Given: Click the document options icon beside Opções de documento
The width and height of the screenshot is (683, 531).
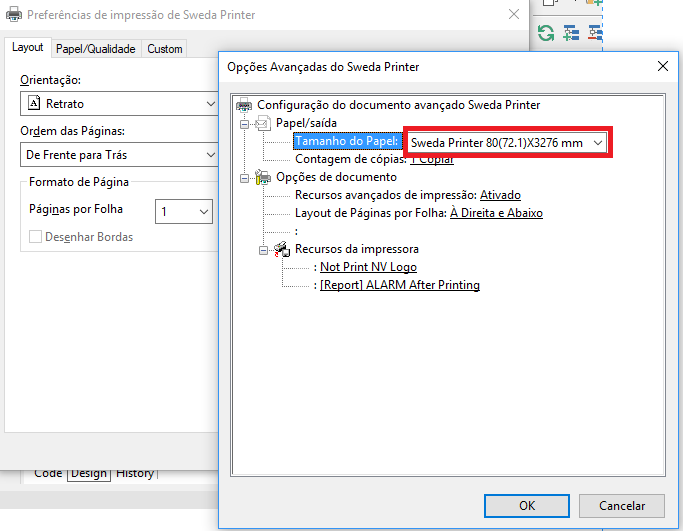Looking at the screenshot, I should 263,177.
